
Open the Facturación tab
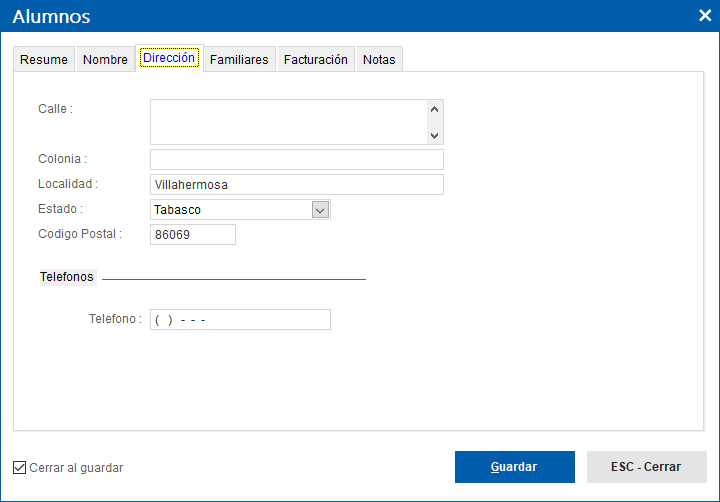pos(316,59)
